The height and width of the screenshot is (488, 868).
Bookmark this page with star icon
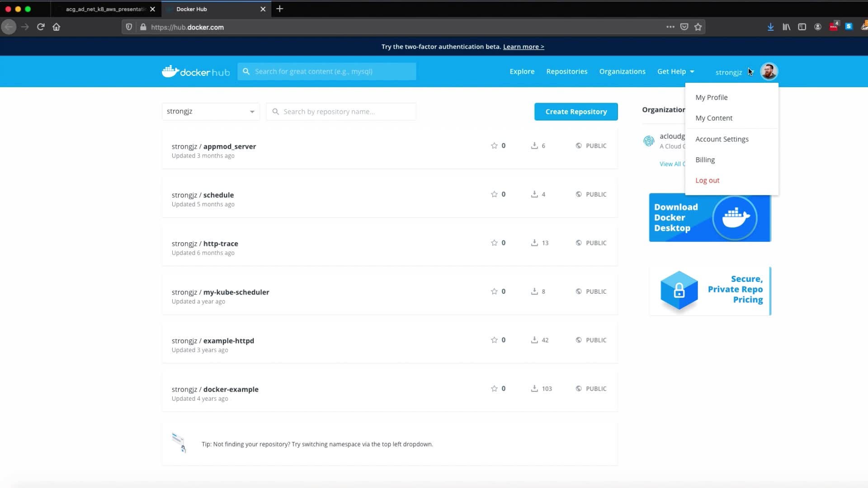[x=698, y=27]
